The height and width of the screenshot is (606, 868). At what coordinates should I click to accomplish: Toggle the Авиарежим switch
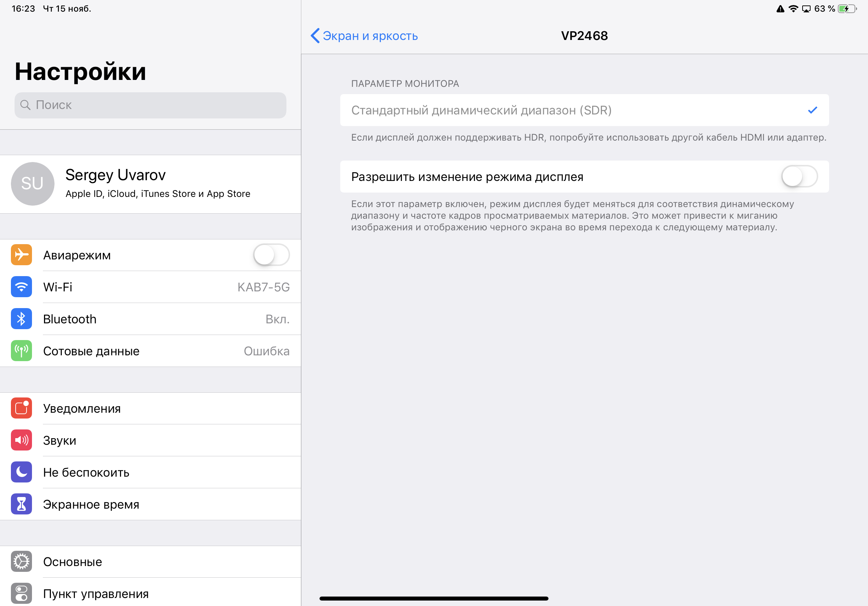(x=271, y=255)
